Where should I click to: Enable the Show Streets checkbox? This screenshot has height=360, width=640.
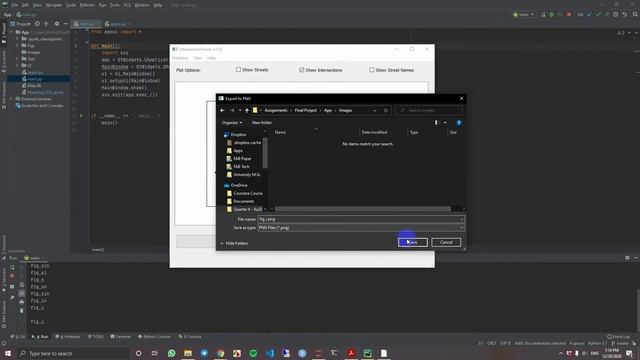238,70
